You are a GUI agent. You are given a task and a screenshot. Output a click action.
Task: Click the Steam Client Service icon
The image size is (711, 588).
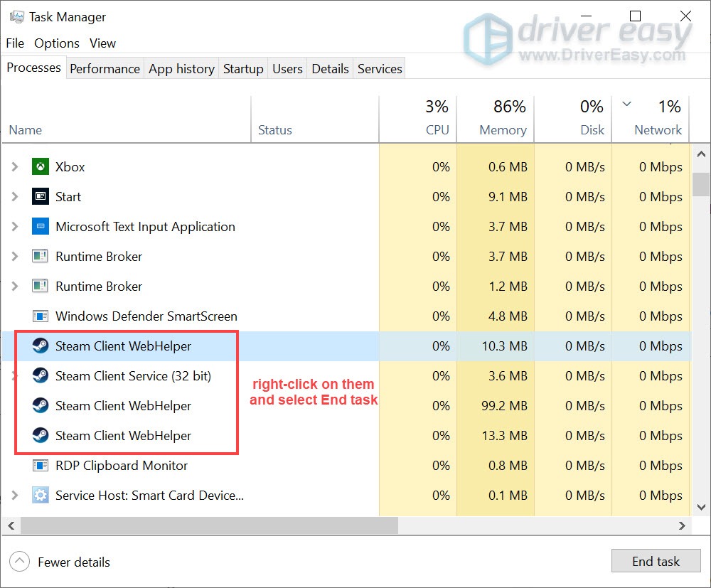pyautogui.click(x=41, y=376)
